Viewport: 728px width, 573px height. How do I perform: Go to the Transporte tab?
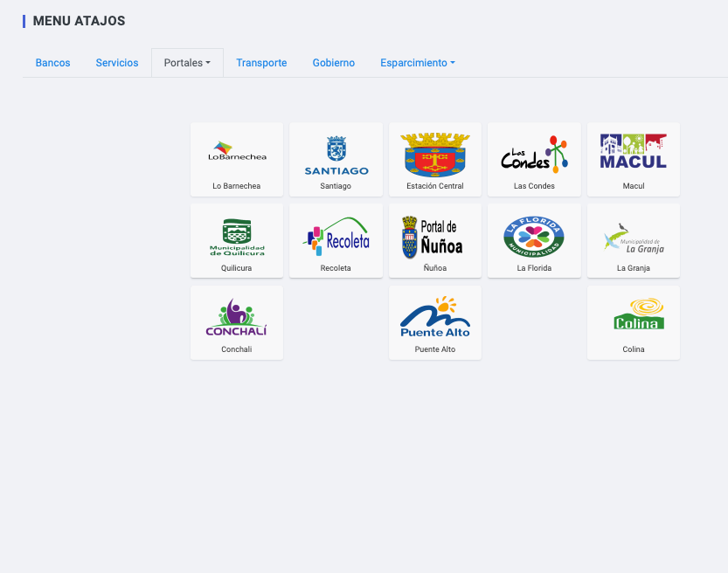point(261,63)
